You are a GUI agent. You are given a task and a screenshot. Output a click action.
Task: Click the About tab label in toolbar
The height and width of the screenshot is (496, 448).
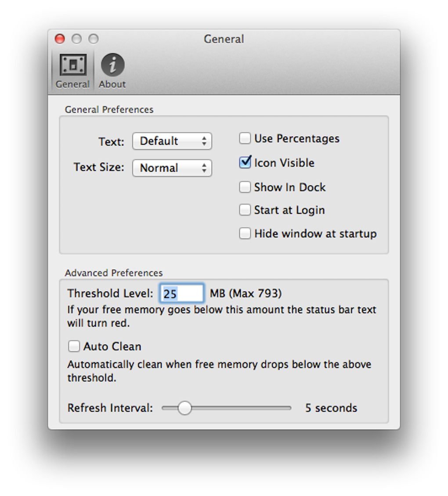click(x=112, y=84)
